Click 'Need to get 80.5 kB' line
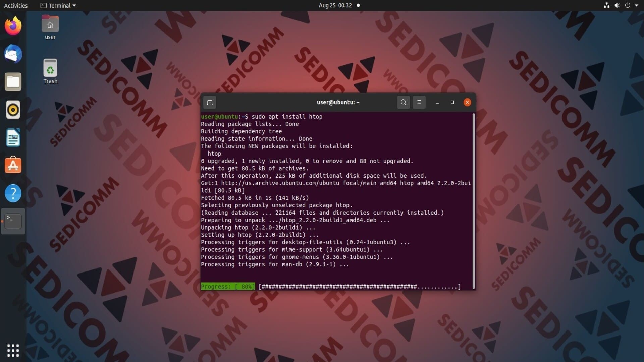644x362 pixels. (255, 168)
